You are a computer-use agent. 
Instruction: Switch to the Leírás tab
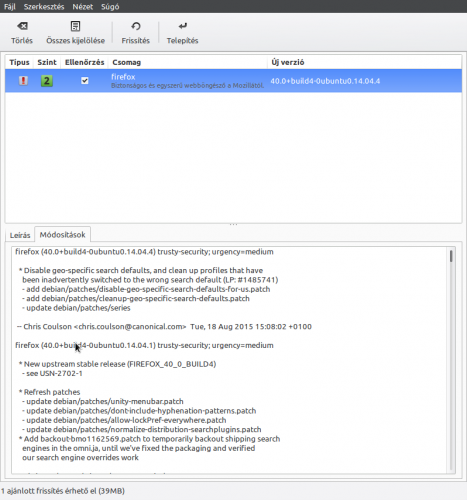pos(20,235)
